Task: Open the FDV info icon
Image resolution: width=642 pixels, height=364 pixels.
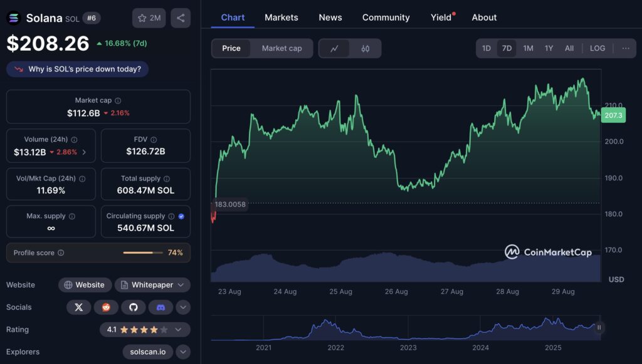Action: point(154,140)
